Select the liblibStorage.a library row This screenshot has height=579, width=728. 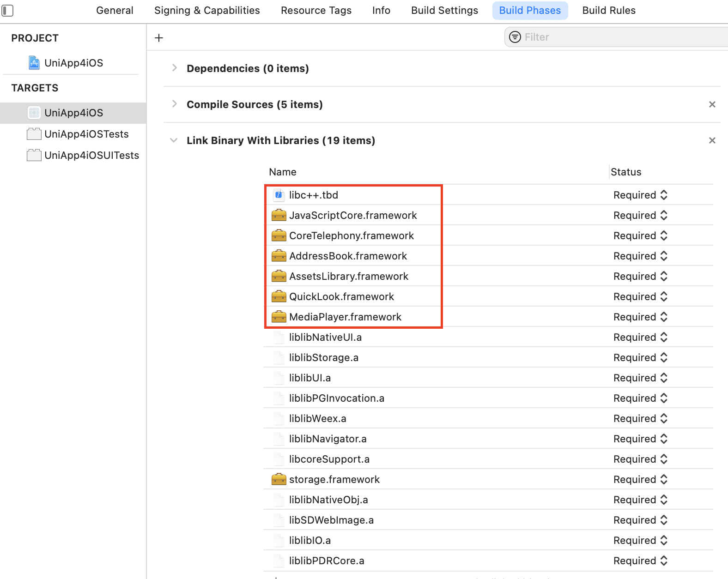(x=488, y=357)
